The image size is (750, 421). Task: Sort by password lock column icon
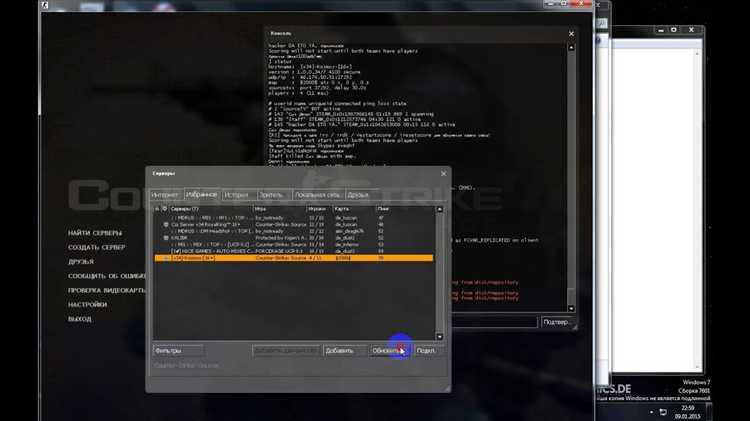coord(156,208)
